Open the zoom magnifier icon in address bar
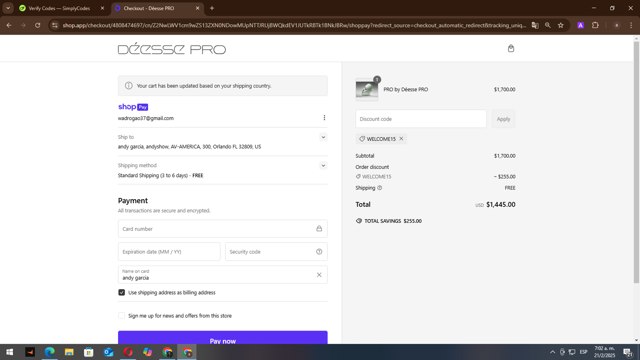Viewport: 640px width, 360px height. coord(548,25)
